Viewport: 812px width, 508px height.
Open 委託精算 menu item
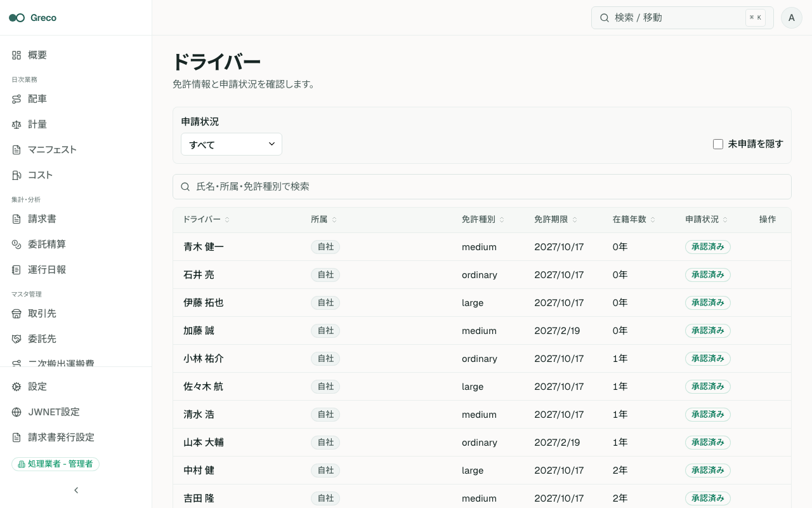(x=76, y=244)
